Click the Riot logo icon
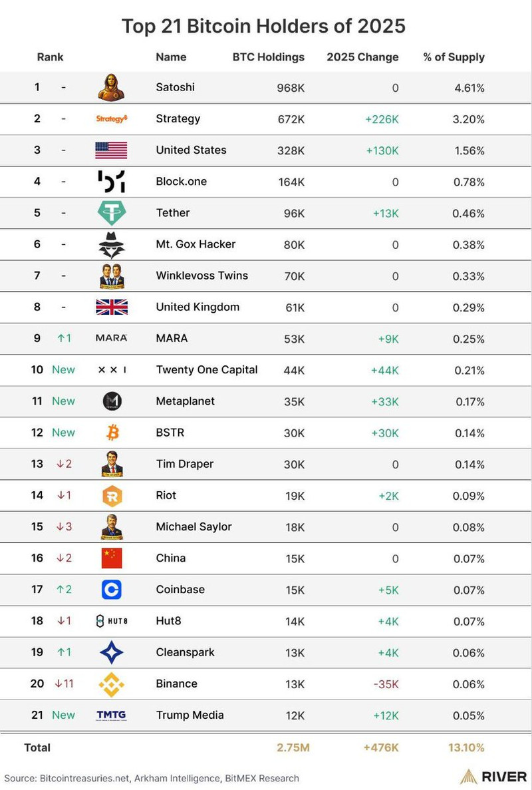532x790 pixels. 111,495
